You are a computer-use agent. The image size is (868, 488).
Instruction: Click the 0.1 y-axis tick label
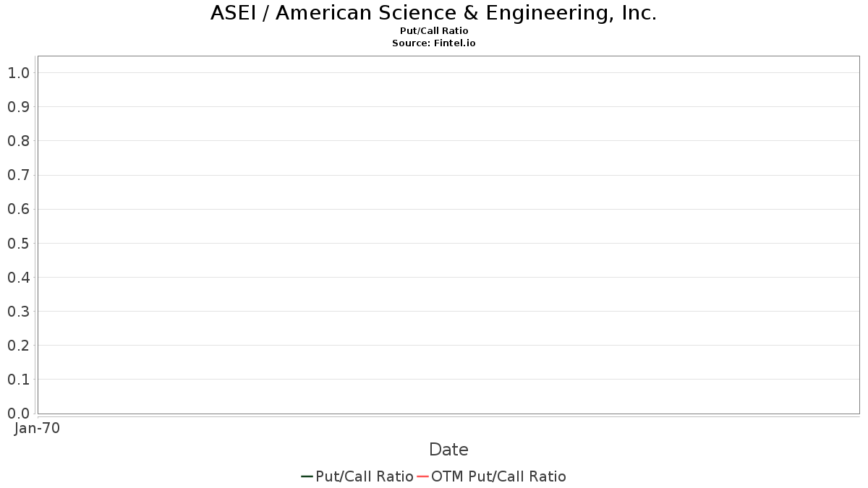coord(18,380)
